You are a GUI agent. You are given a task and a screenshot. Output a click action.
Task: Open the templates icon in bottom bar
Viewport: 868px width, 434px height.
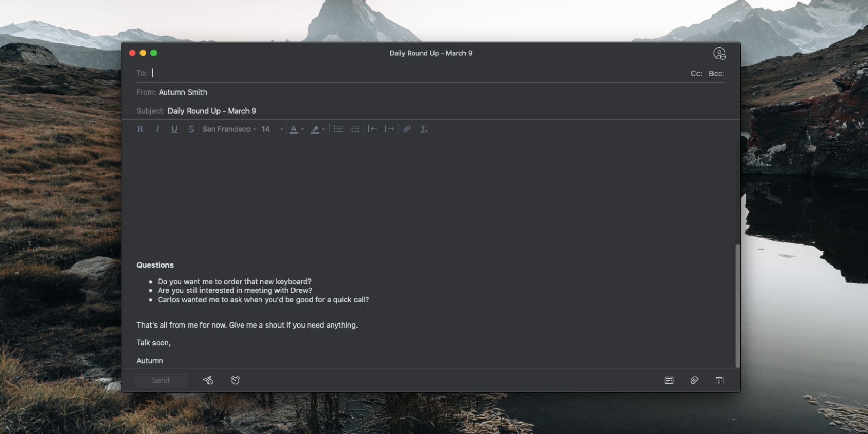tap(669, 380)
